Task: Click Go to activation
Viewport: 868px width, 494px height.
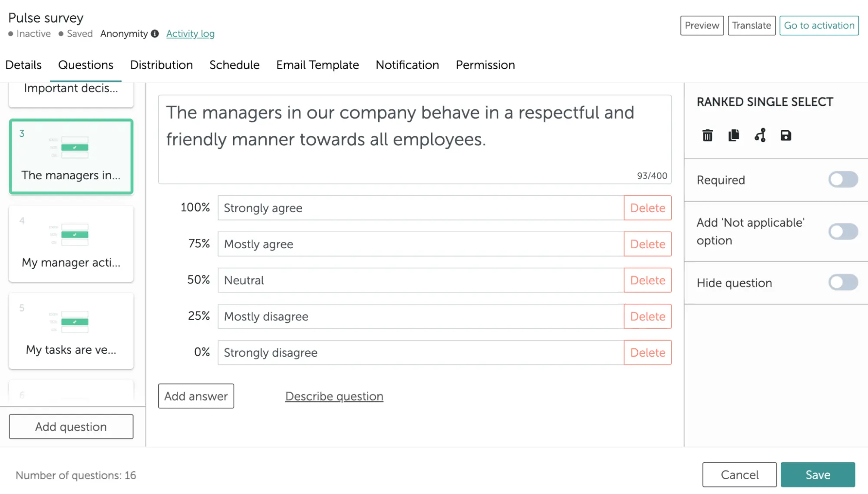Action: pyautogui.click(x=818, y=25)
